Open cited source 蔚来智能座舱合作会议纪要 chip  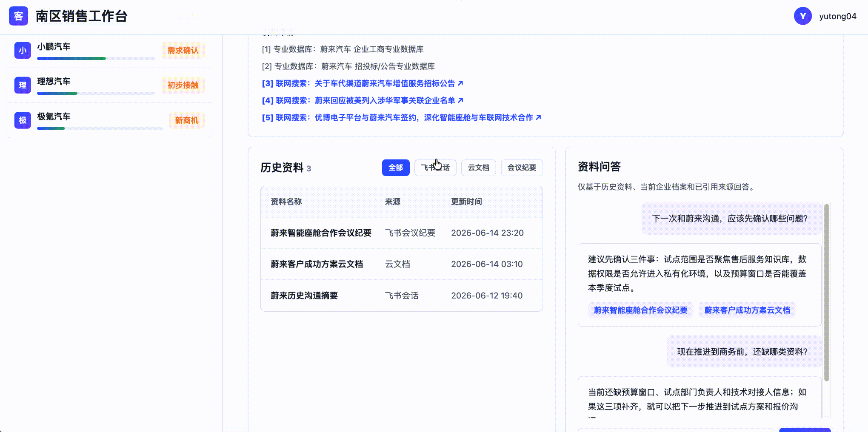coord(640,310)
